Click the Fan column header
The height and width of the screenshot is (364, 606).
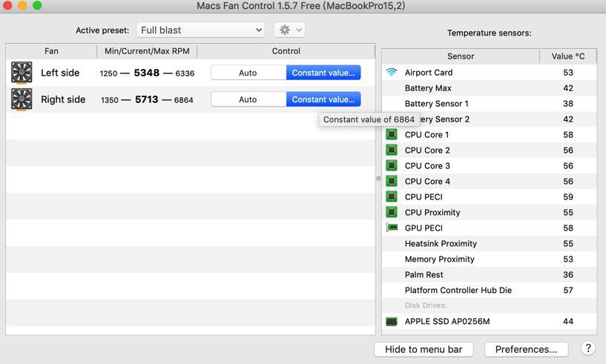coord(51,51)
